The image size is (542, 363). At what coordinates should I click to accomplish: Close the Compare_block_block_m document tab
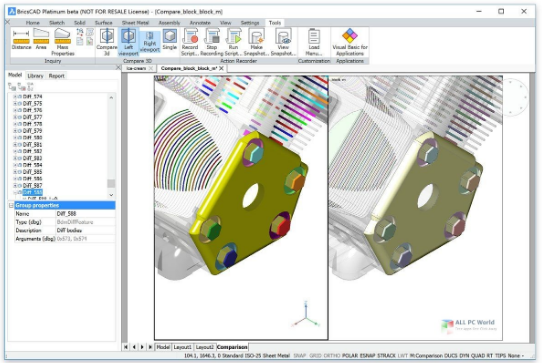point(221,68)
